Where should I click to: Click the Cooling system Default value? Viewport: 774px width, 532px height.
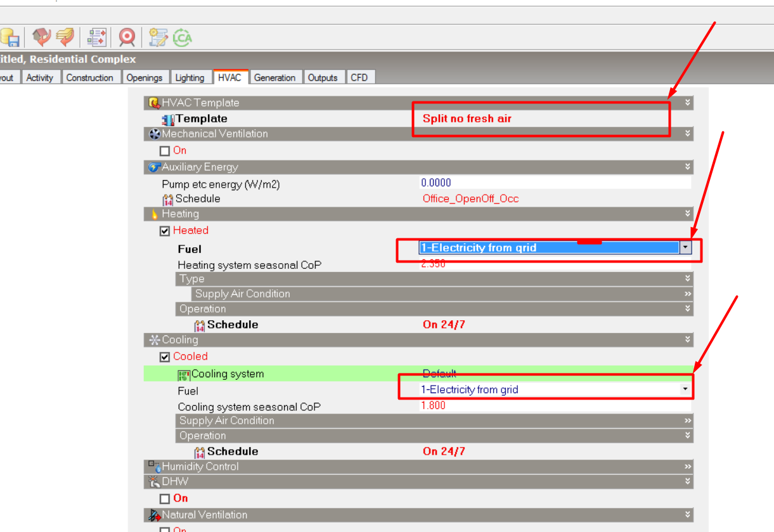click(x=439, y=374)
